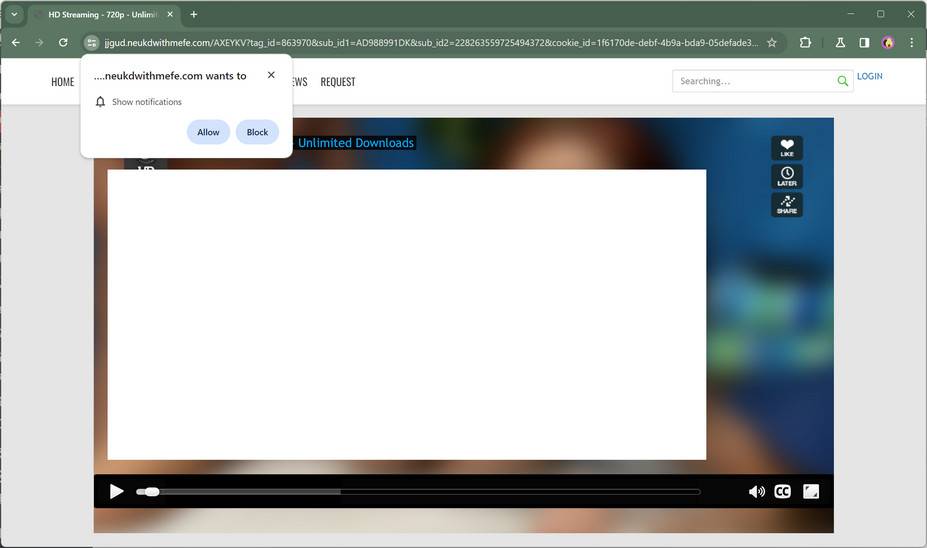
Task: Enter fullscreen video mode
Action: [x=811, y=491]
